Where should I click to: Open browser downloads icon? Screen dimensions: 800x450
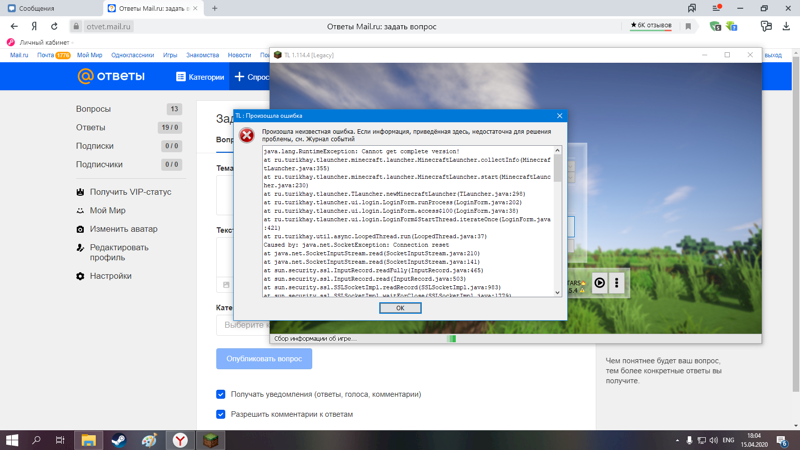point(786,27)
